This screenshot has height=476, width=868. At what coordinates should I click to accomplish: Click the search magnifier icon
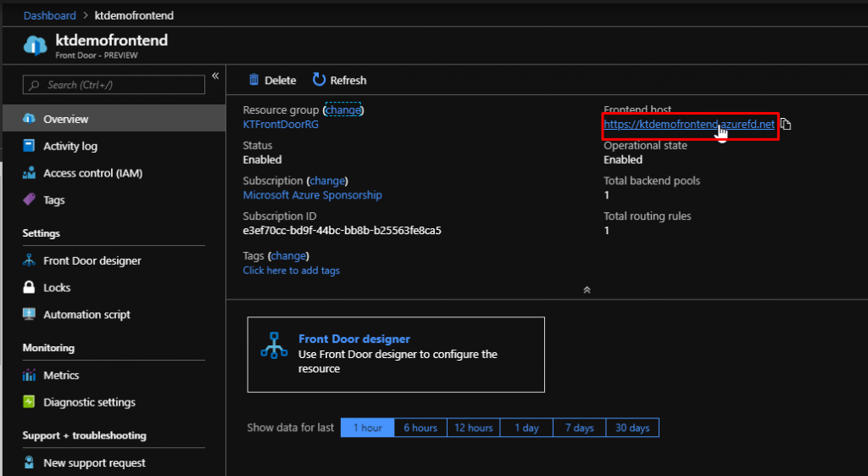click(x=34, y=85)
